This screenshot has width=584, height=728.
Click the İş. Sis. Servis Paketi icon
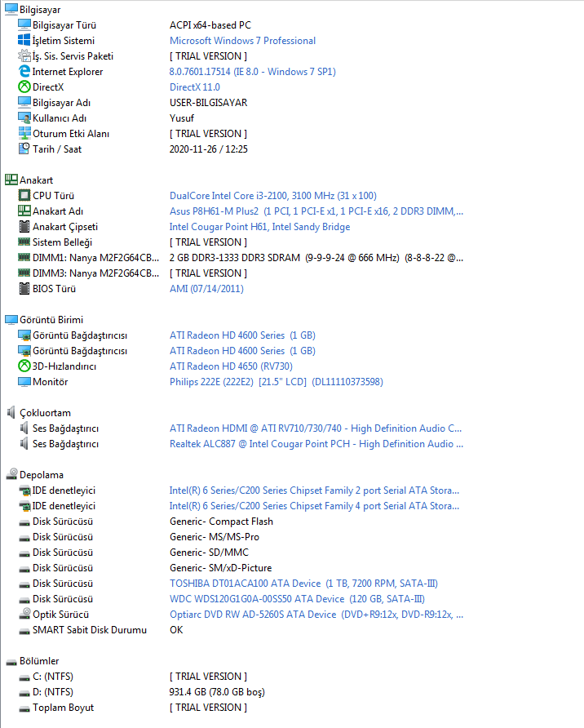[x=24, y=55]
